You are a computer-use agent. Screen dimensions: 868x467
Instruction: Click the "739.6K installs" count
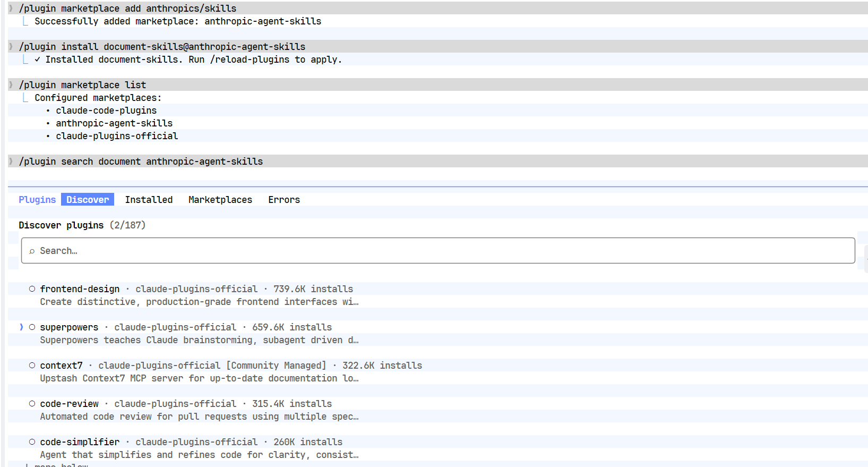pyautogui.click(x=313, y=289)
